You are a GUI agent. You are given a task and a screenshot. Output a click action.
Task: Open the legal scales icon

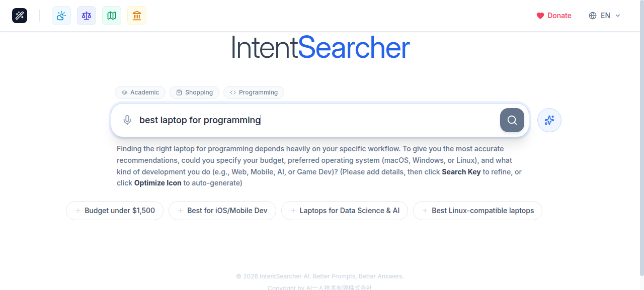click(86, 15)
